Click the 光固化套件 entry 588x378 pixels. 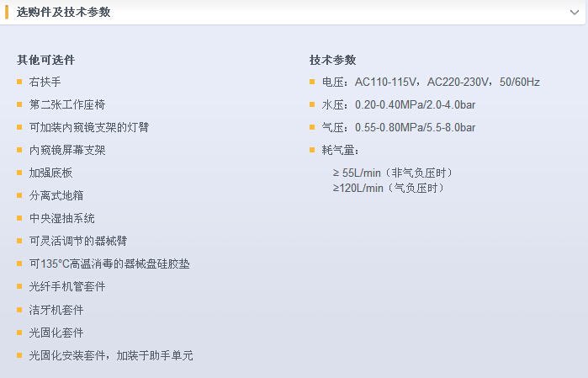coord(56,333)
